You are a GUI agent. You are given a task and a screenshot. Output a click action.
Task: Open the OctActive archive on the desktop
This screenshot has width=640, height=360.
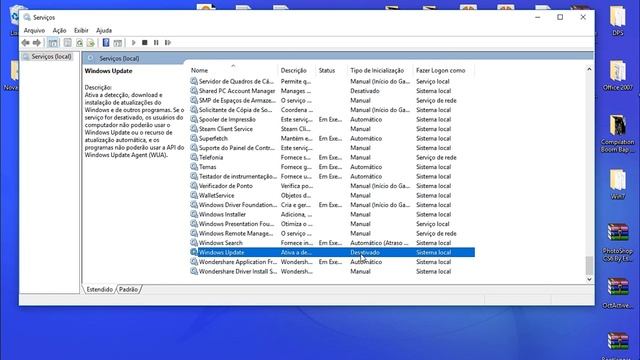click(618, 293)
